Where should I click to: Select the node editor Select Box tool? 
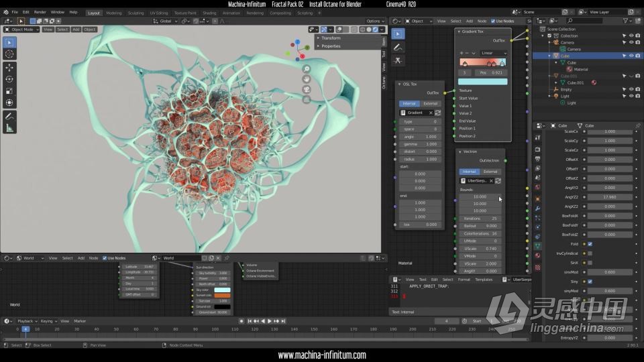tap(398, 34)
